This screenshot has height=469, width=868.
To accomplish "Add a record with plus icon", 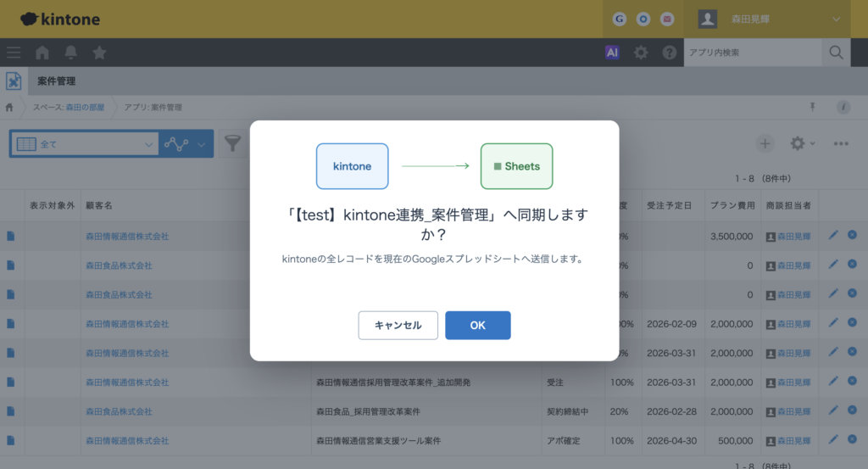I will (x=765, y=144).
